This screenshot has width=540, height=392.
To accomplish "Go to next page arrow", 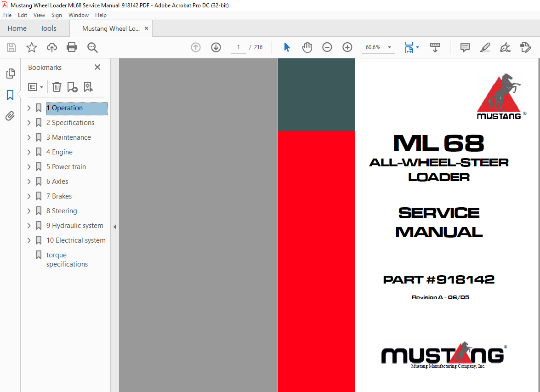I will [216, 47].
